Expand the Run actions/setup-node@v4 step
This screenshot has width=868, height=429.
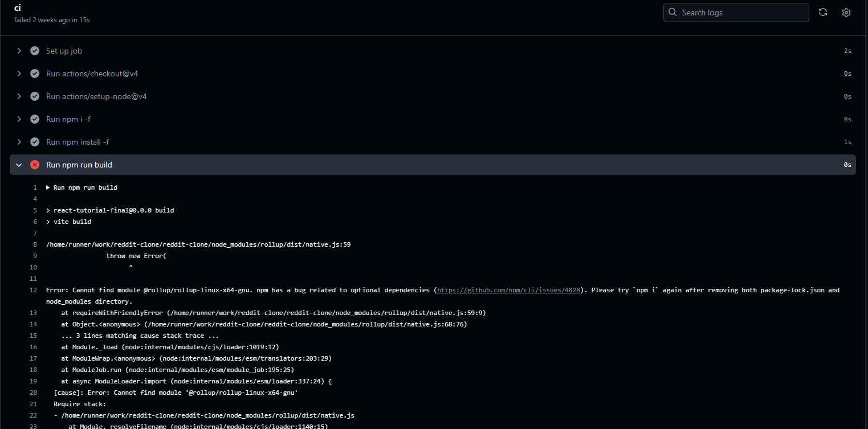[x=19, y=96]
